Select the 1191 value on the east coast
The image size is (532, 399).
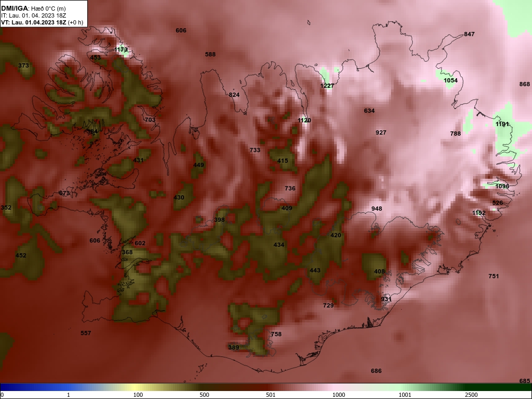click(x=502, y=124)
